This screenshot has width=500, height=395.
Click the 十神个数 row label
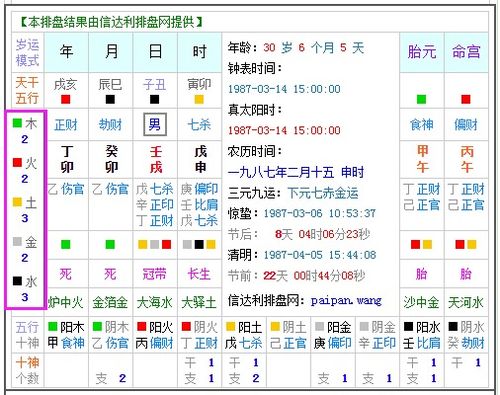[27, 370]
